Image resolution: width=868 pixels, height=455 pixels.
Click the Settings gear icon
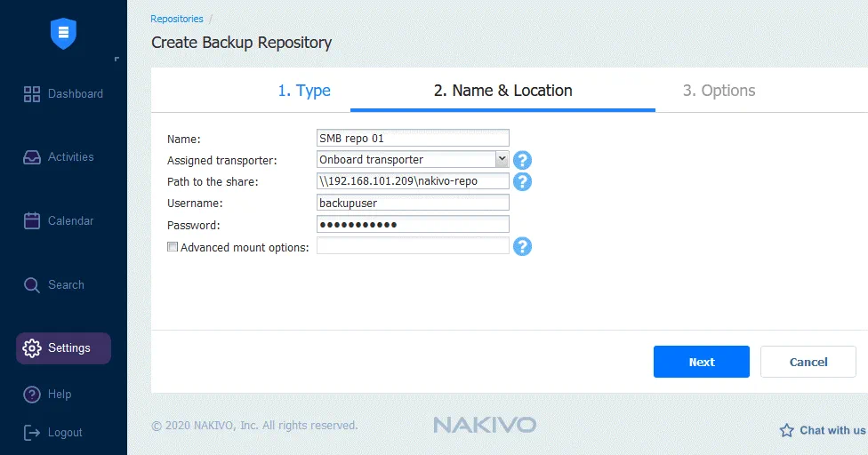[32, 348]
